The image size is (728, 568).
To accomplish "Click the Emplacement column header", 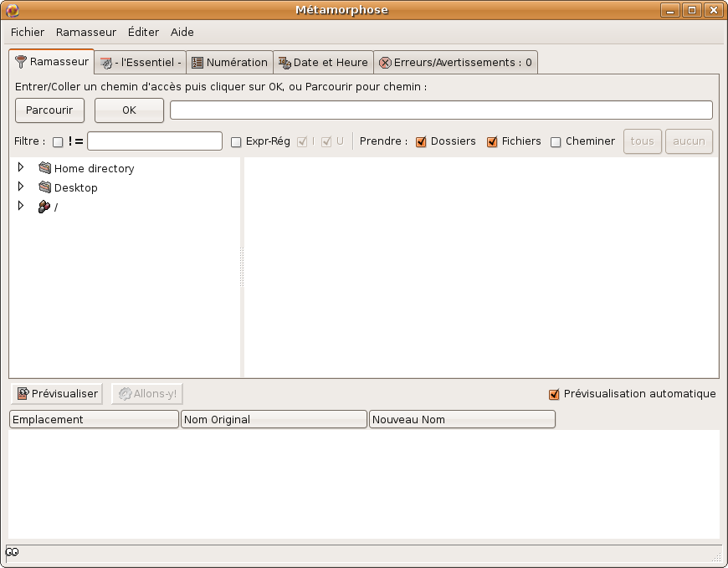I will 94,419.
